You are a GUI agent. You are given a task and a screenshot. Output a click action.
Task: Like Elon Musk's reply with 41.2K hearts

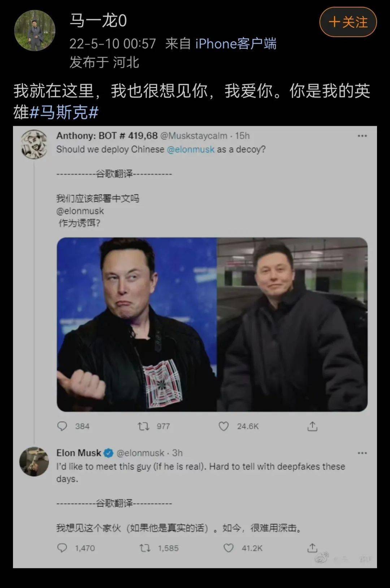point(228,548)
